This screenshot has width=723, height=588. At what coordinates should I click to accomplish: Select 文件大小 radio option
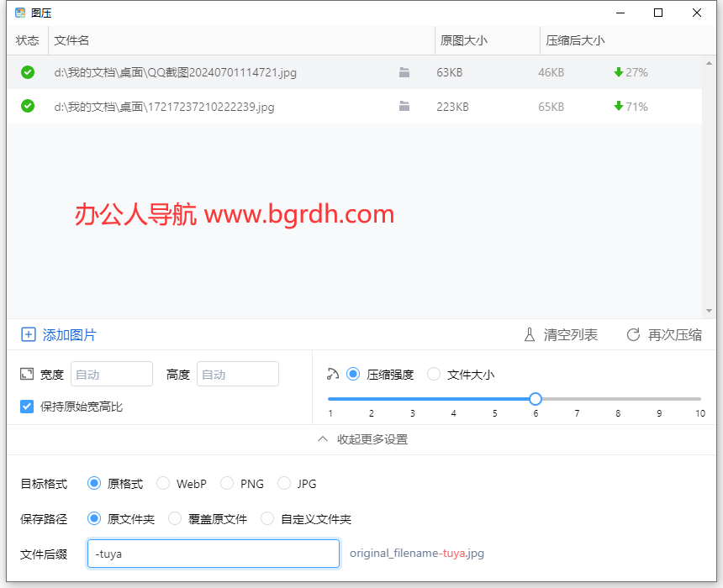[434, 374]
